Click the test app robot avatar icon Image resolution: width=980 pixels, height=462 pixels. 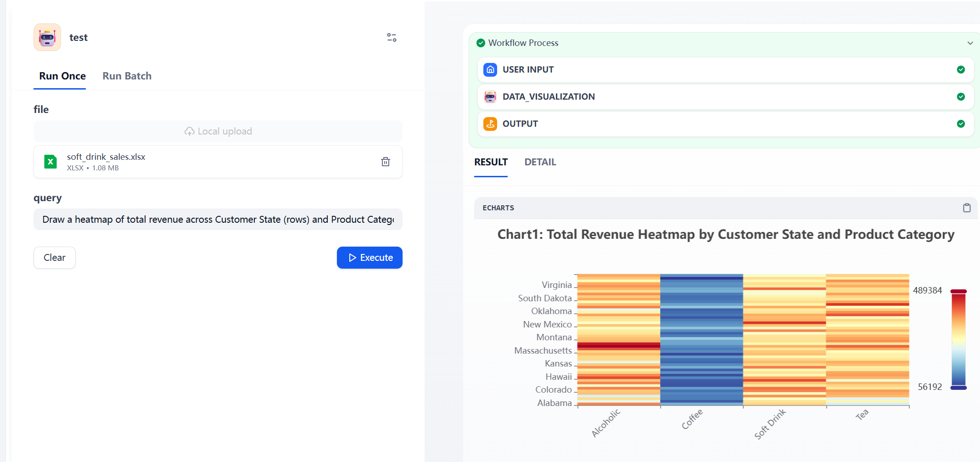(x=47, y=37)
